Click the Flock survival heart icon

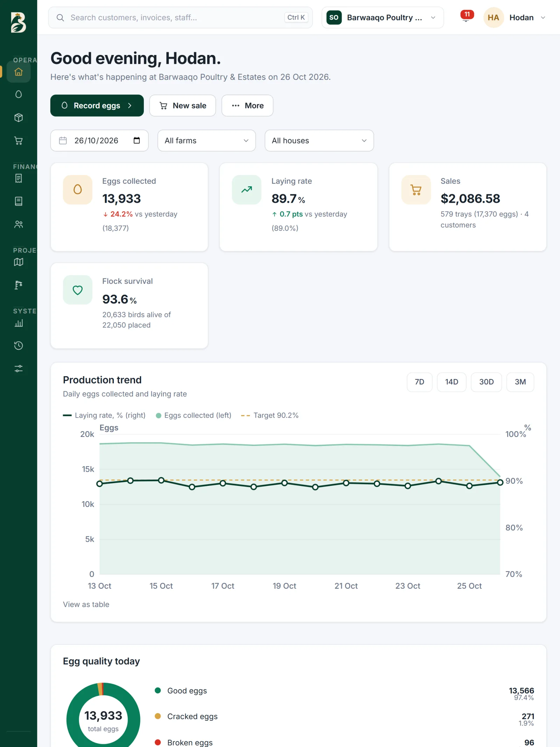(x=78, y=290)
